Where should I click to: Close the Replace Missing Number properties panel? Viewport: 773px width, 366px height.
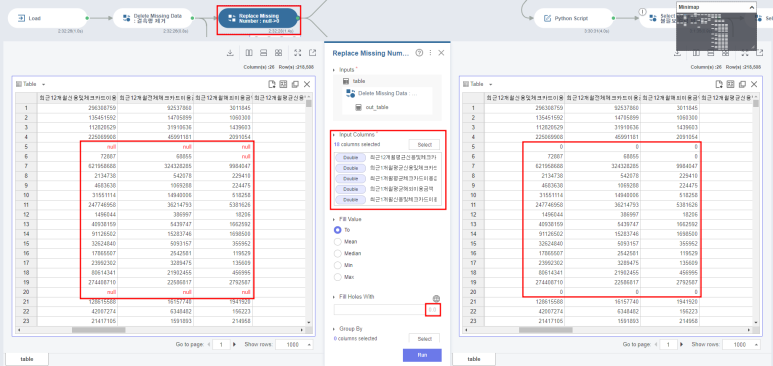tap(441, 53)
